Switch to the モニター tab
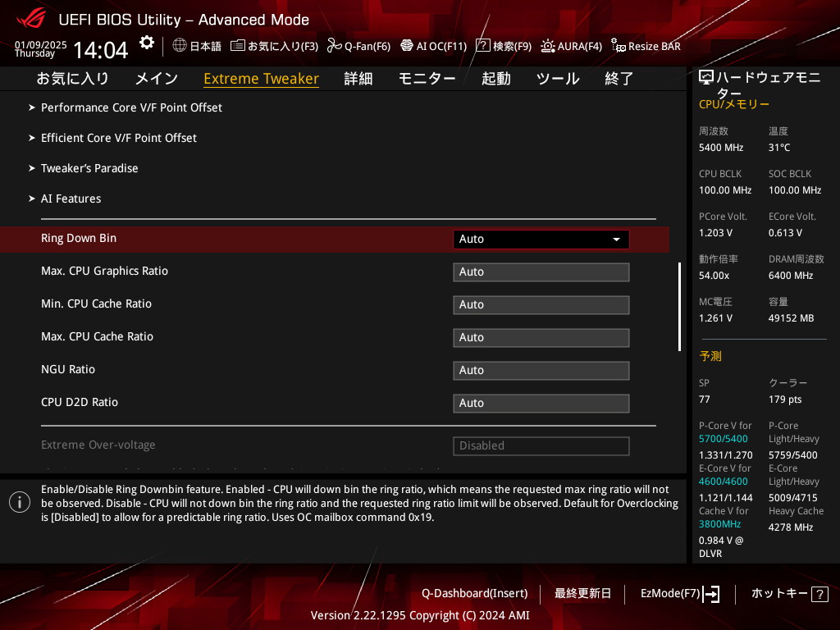Viewport: 840px width, 630px height. click(427, 79)
